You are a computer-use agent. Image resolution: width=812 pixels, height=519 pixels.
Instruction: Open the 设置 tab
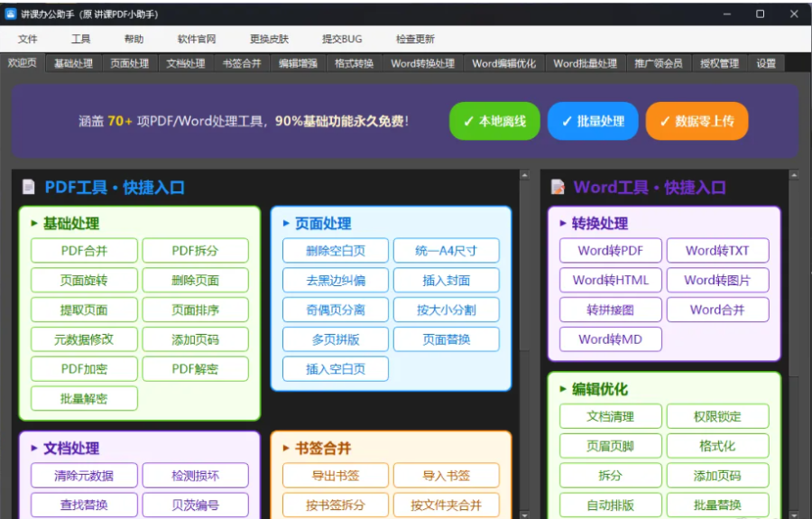(766, 63)
